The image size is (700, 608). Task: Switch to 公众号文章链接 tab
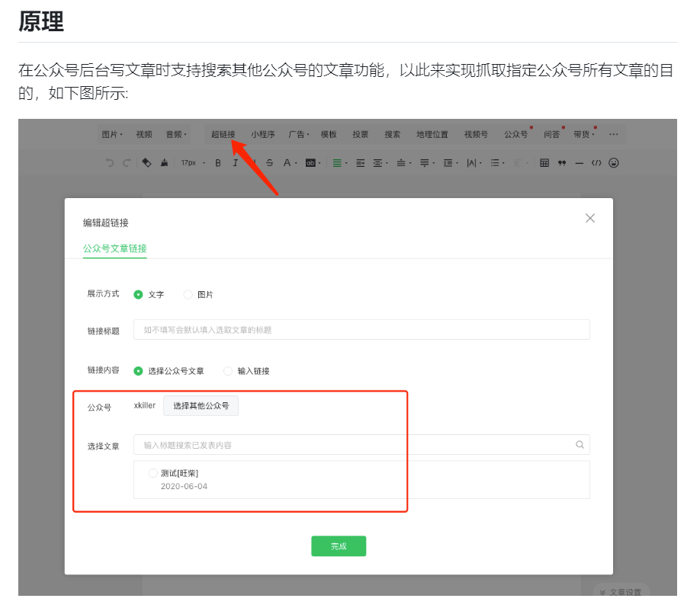(x=114, y=248)
